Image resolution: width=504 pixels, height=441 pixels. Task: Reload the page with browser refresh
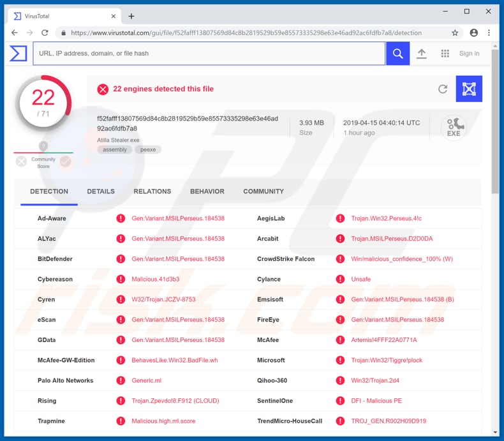(45, 33)
